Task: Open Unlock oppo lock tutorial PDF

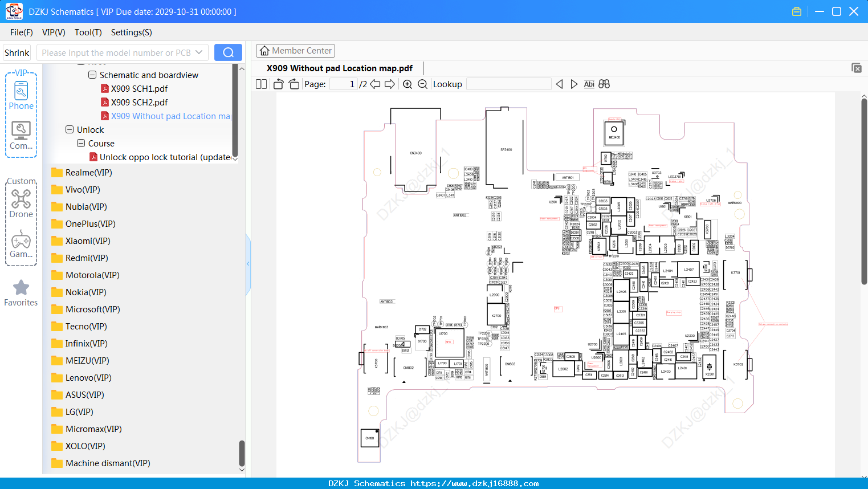Action: coord(161,157)
